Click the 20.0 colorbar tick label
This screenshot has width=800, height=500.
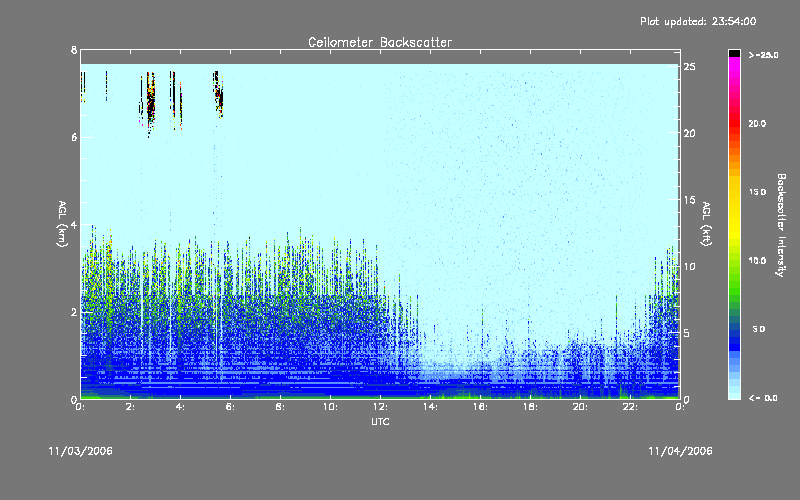pos(757,123)
